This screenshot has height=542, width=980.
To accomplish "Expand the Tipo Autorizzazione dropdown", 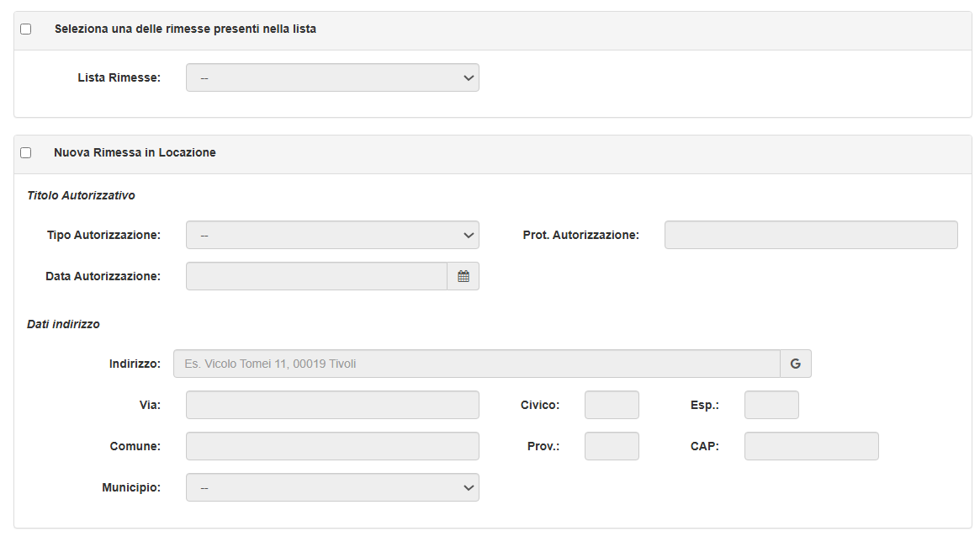I will coord(332,235).
